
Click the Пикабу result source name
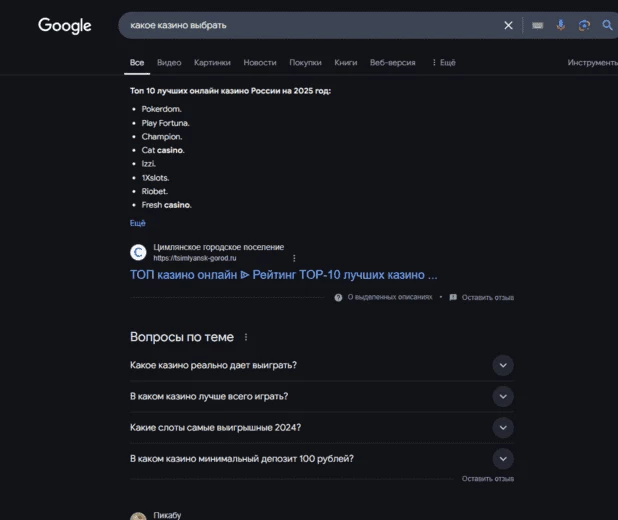point(167,515)
